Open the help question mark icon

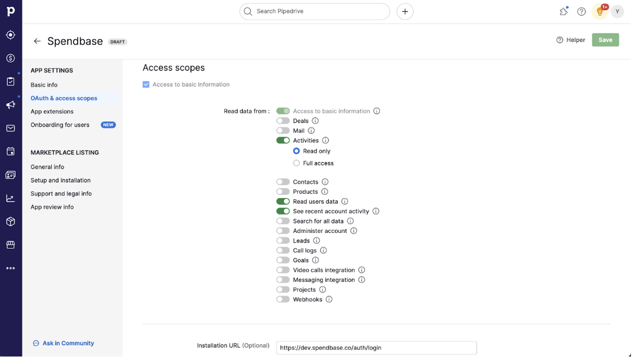click(x=582, y=11)
